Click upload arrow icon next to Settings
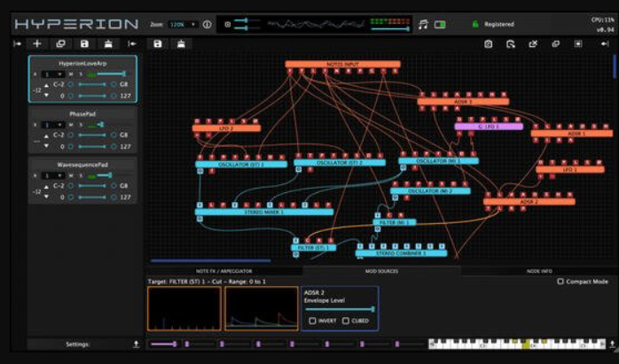Viewport: 619px width, 364px height. click(x=136, y=345)
